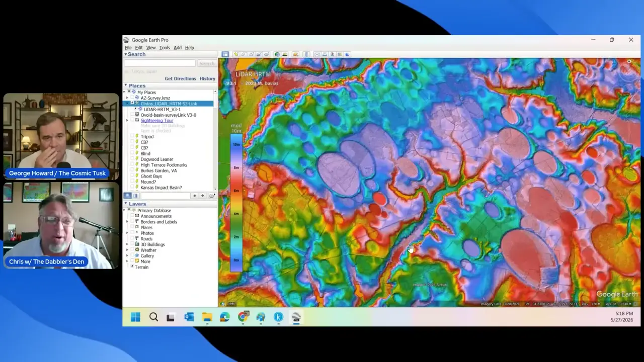Enable the Roads layer checkbox
The height and width of the screenshot is (362, 644).
[x=132, y=239]
